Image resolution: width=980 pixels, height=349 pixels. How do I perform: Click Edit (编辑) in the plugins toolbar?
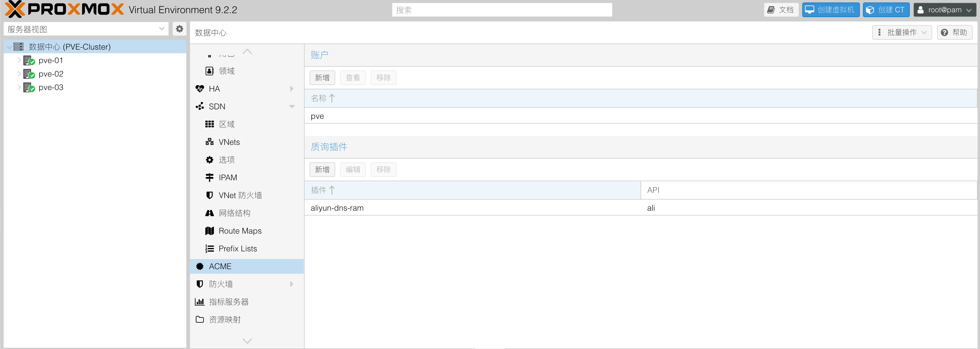(x=353, y=170)
